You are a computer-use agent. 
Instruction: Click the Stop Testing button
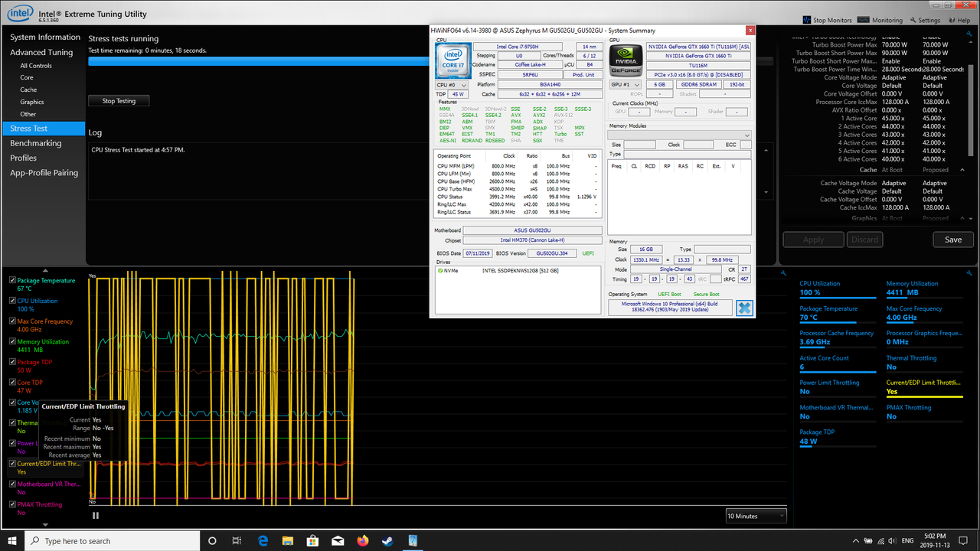(x=119, y=100)
